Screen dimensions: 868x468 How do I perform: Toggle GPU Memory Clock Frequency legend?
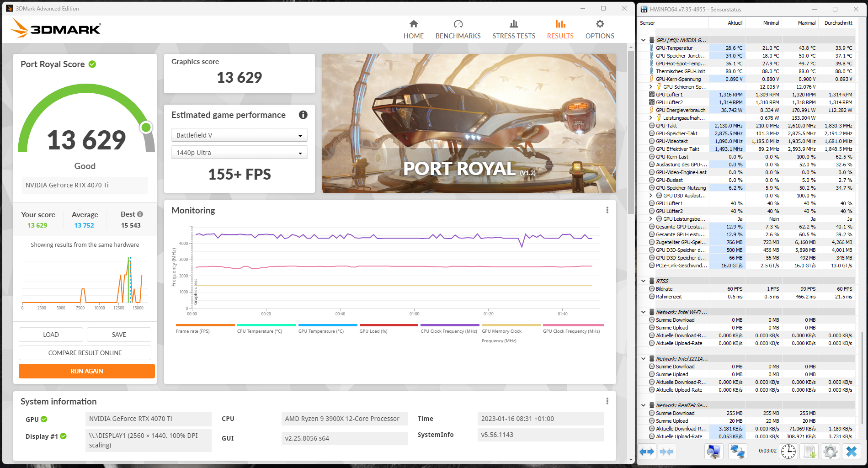pos(511,334)
